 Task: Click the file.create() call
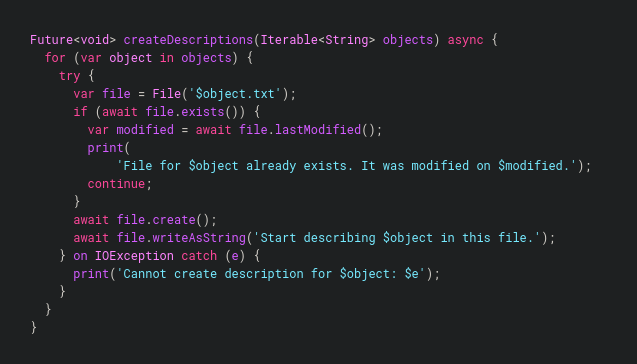(x=163, y=220)
